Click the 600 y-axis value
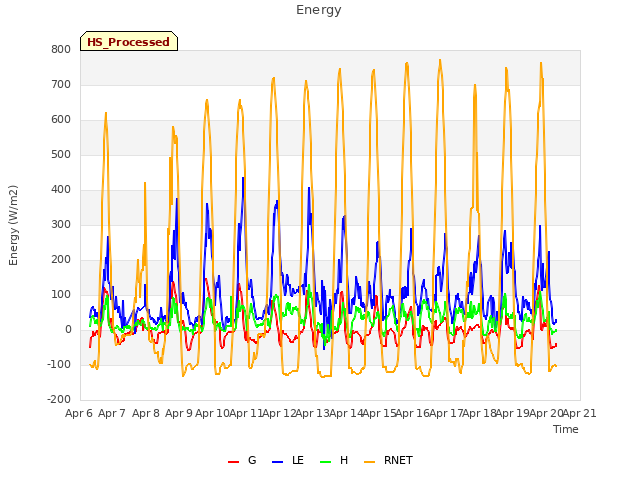640x480 pixels. click(61, 120)
